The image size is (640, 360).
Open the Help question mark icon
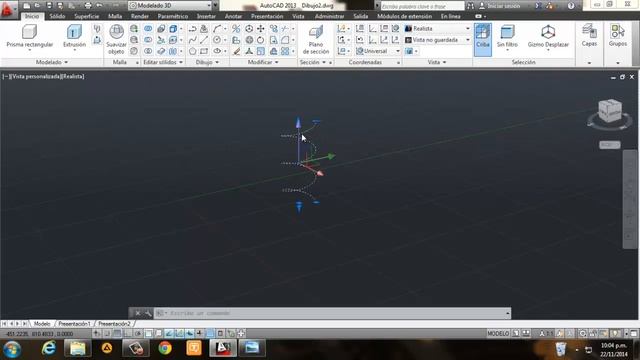coord(571,6)
